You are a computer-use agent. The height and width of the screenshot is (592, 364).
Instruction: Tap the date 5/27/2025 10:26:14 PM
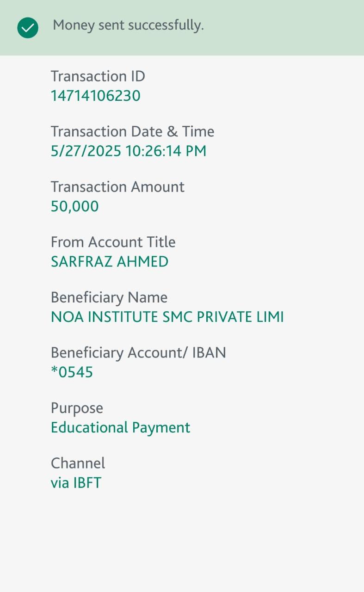click(129, 151)
